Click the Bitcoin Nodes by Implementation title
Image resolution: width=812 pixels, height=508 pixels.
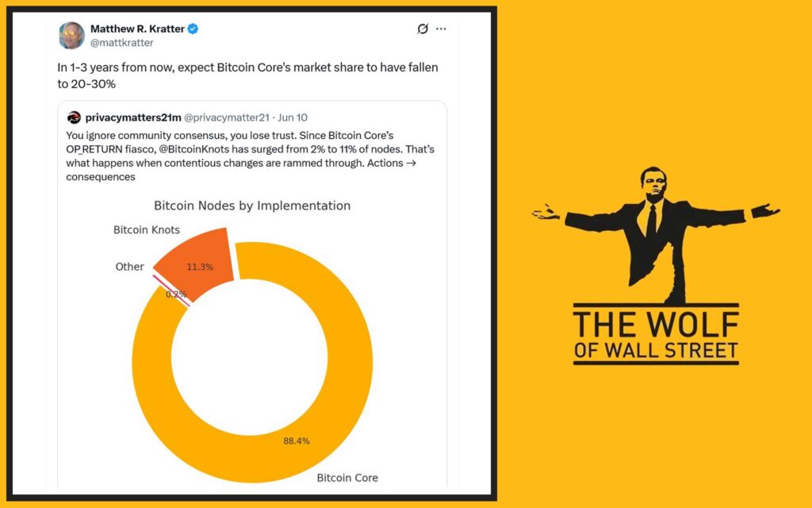(252, 206)
